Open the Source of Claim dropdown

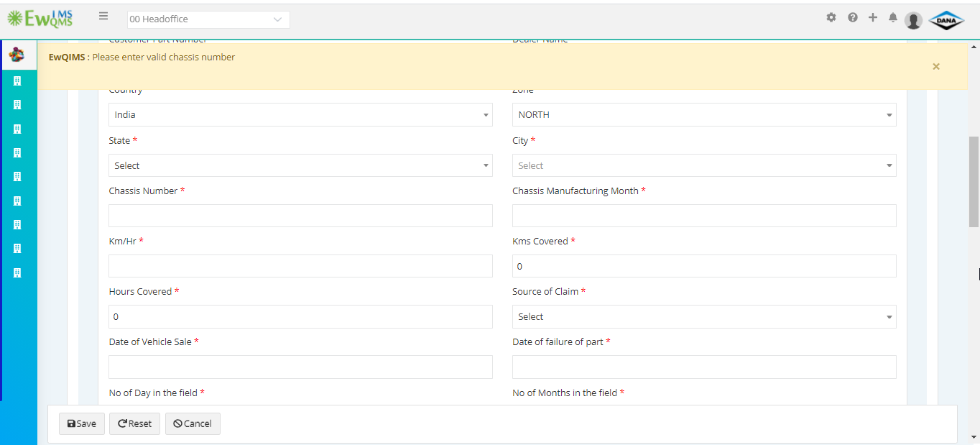click(x=704, y=316)
